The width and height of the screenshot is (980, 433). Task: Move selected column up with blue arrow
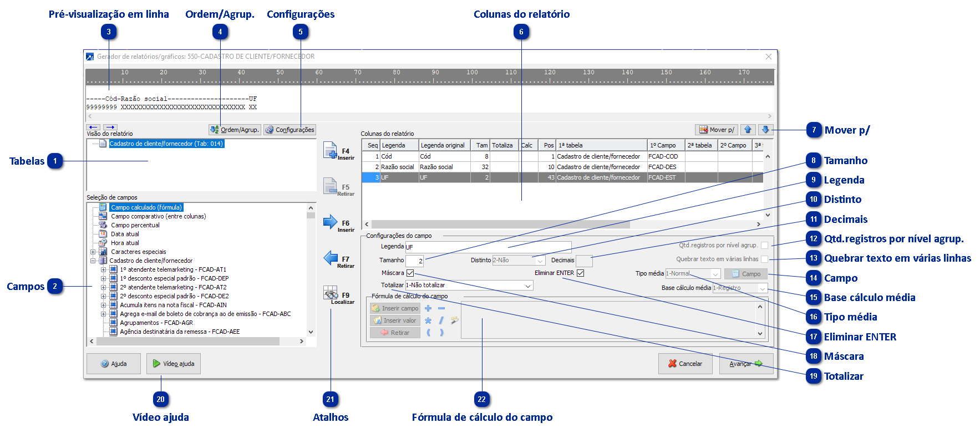tap(748, 130)
